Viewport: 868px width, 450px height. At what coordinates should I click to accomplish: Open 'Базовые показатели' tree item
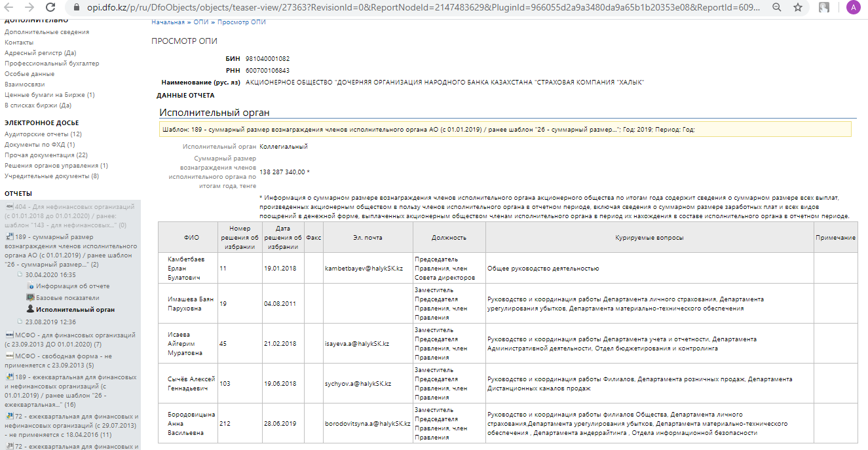point(67,298)
